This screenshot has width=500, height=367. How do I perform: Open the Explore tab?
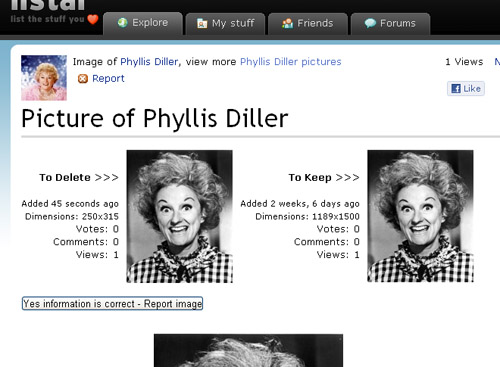[x=143, y=23]
